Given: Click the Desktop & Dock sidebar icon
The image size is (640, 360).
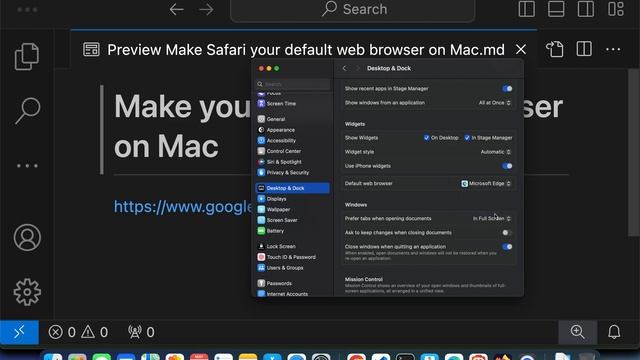Looking at the screenshot, I should [x=261, y=188].
